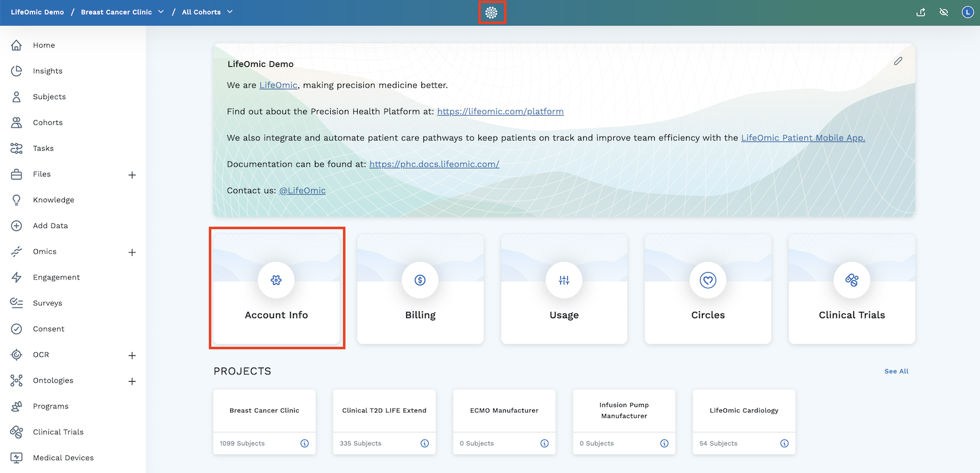Click the Surveys checklist icon
Screen dimensions: 980x473
point(17,303)
